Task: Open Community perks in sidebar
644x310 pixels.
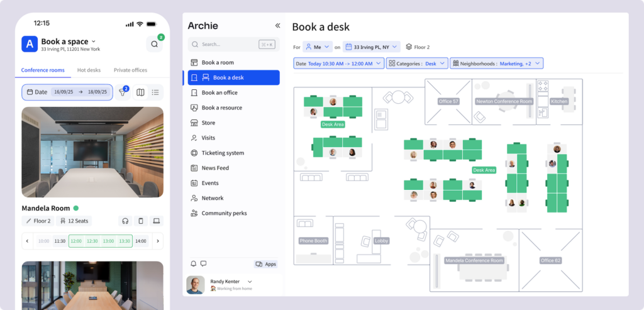Action: [x=234, y=213]
